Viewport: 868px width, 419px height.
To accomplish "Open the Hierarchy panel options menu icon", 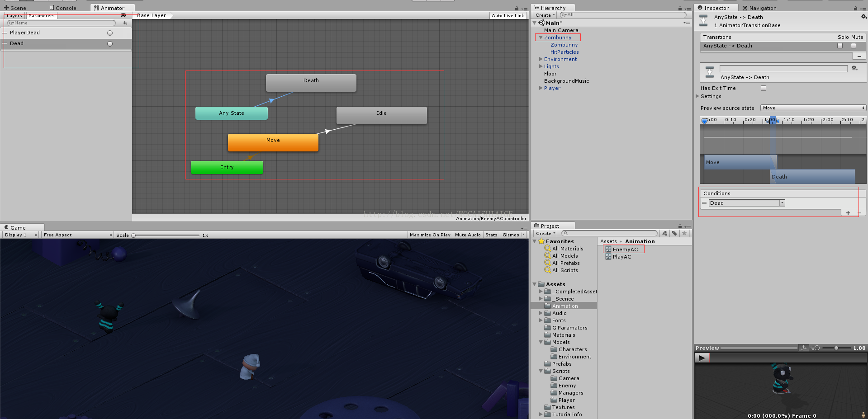I will (687, 8).
